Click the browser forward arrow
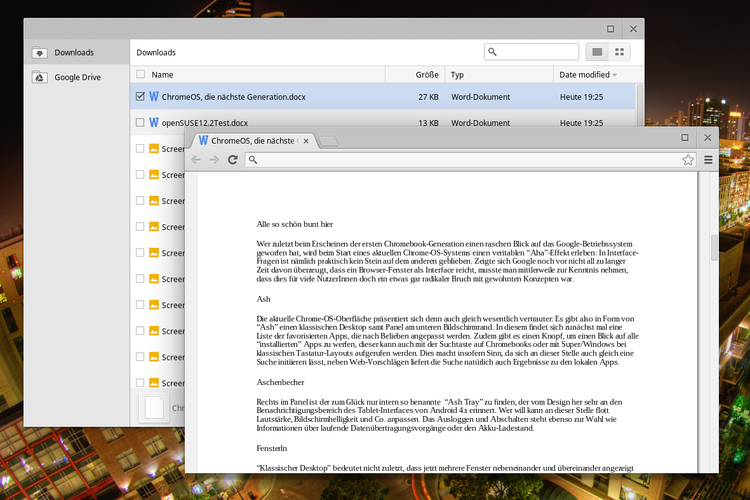The height and width of the screenshot is (500, 750). pyautogui.click(x=214, y=160)
